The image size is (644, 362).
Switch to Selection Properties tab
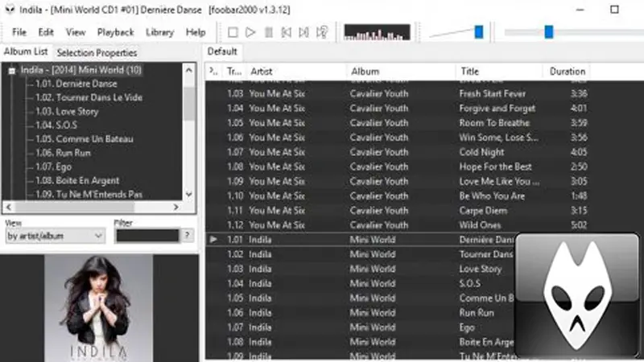(x=97, y=52)
